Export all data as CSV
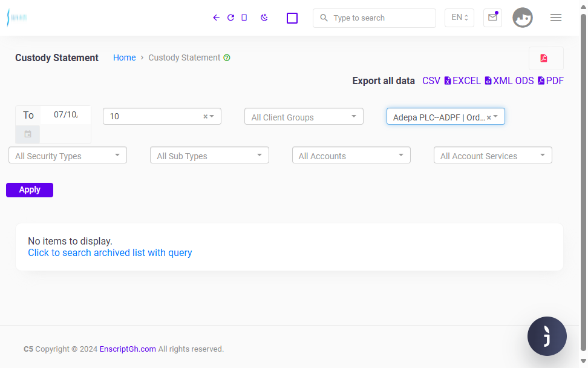Viewport: 588px width, 368px height. [x=431, y=81]
